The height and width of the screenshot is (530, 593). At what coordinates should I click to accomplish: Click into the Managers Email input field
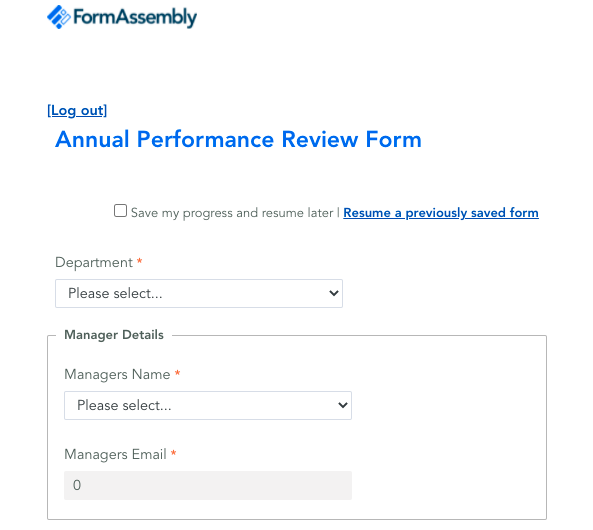(208, 485)
